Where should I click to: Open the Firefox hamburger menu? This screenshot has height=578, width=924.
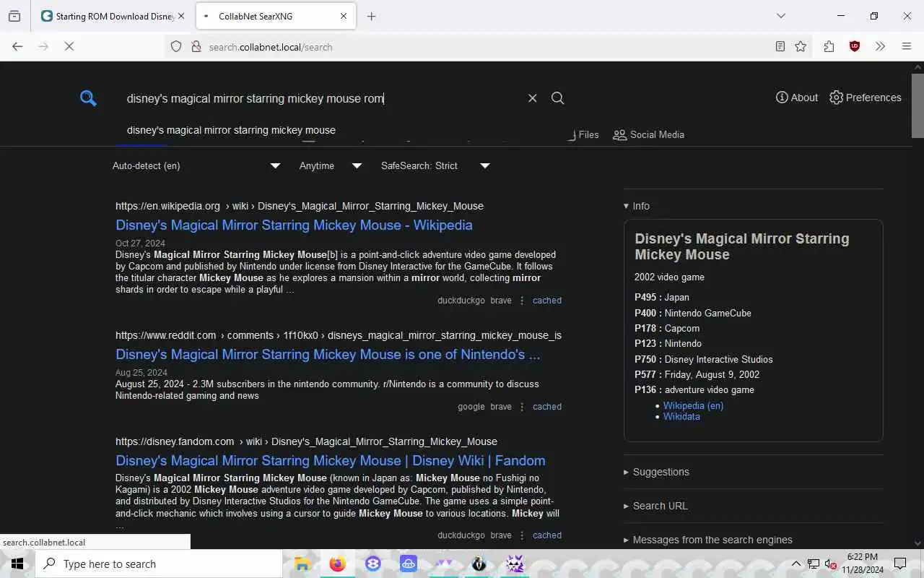[907, 46]
